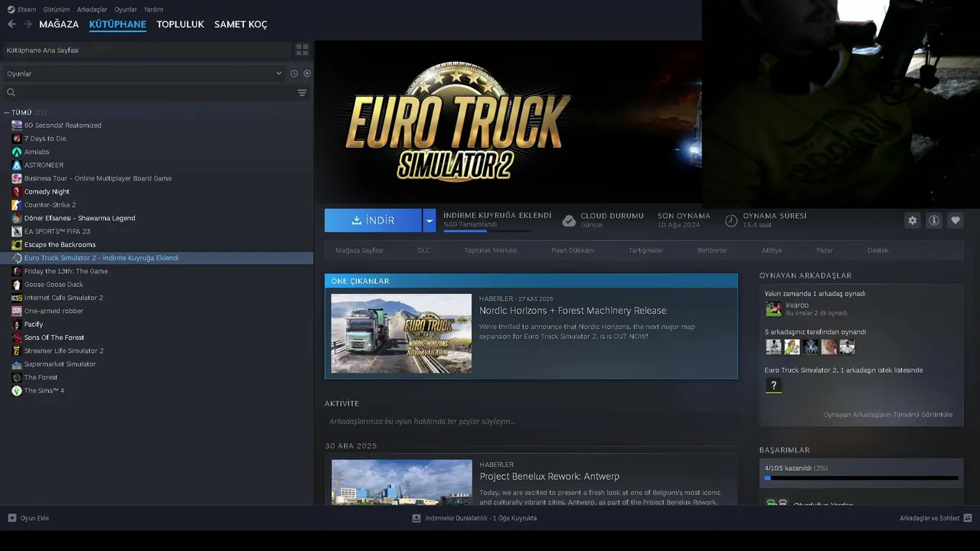Image resolution: width=980 pixels, height=551 pixels.
Task: Show game info icon
Action: [x=934, y=220]
